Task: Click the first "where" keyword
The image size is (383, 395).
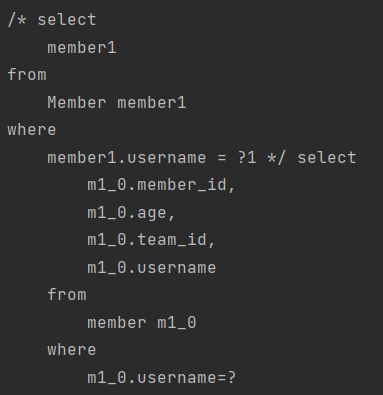Action: pos(32,130)
